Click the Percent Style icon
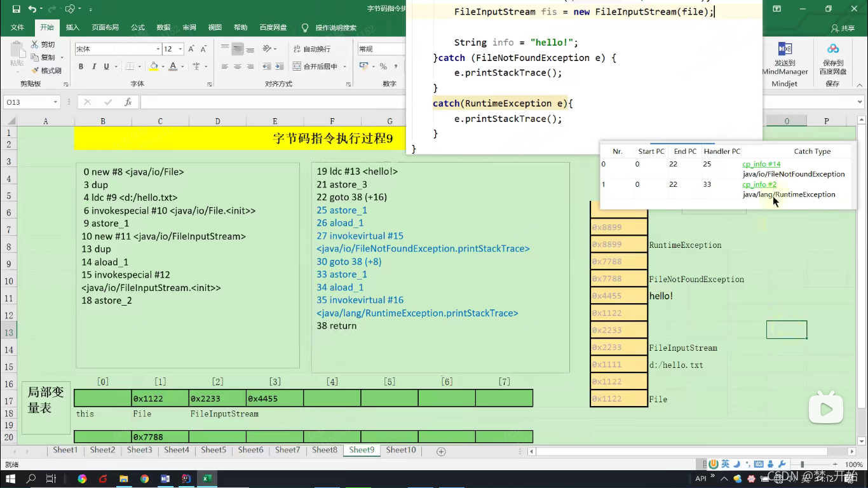The image size is (868, 488). coord(383,67)
